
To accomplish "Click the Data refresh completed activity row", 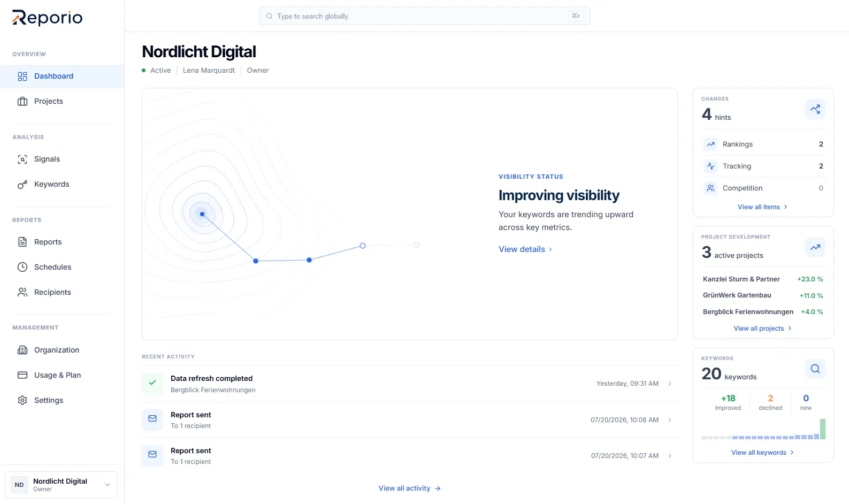I will click(409, 384).
